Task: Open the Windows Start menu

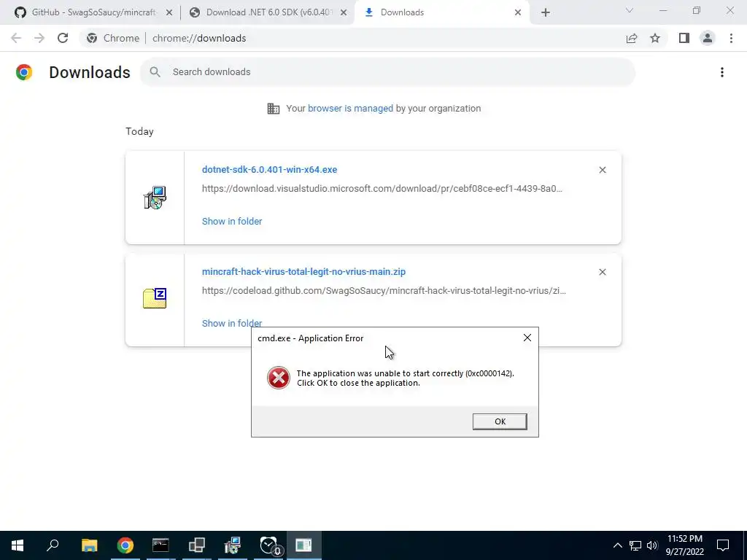Action: click(x=18, y=545)
